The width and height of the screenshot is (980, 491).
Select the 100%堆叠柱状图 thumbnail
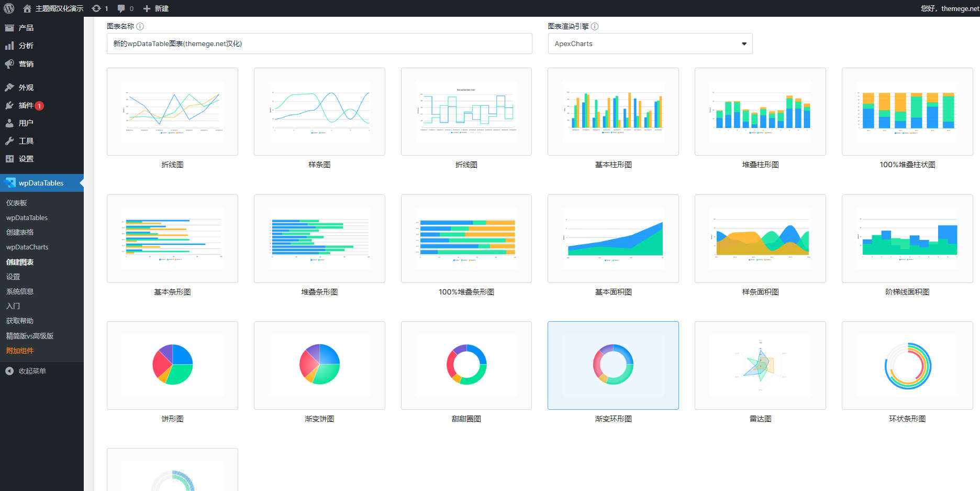pyautogui.click(x=907, y=112)
